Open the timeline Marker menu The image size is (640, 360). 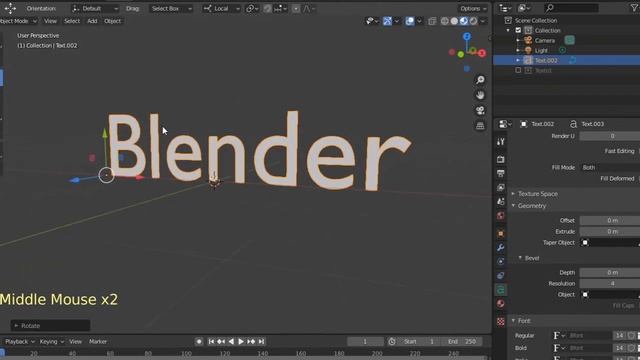click(98, 342)
